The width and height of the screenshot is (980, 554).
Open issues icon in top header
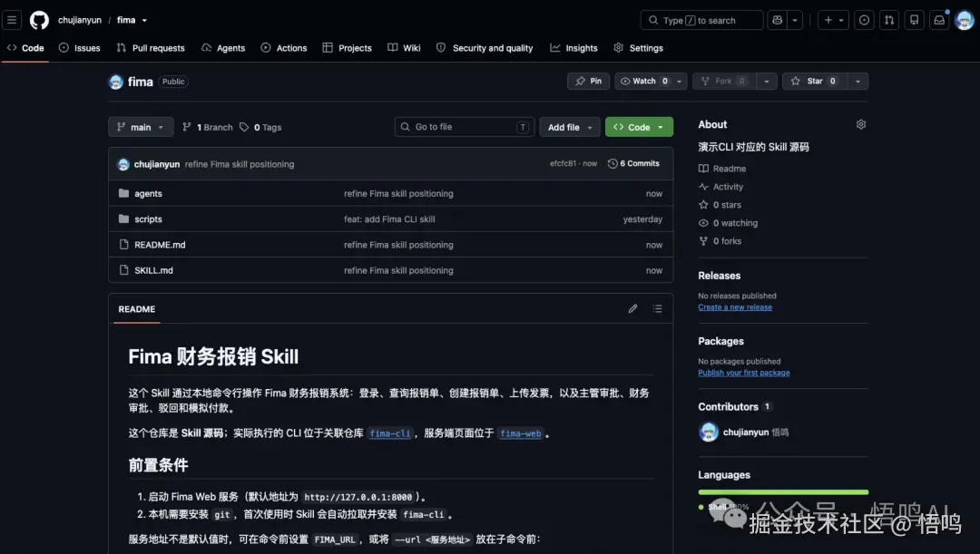864,20
